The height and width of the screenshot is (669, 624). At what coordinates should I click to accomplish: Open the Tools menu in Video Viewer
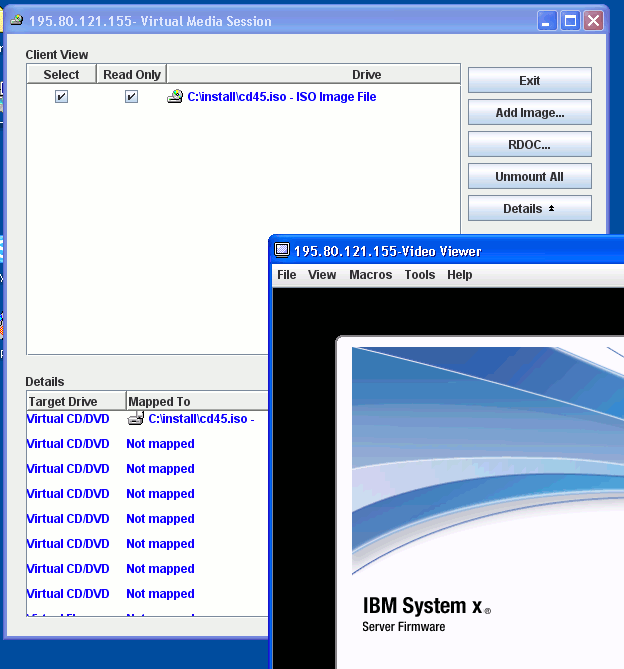tap(419, 275)
